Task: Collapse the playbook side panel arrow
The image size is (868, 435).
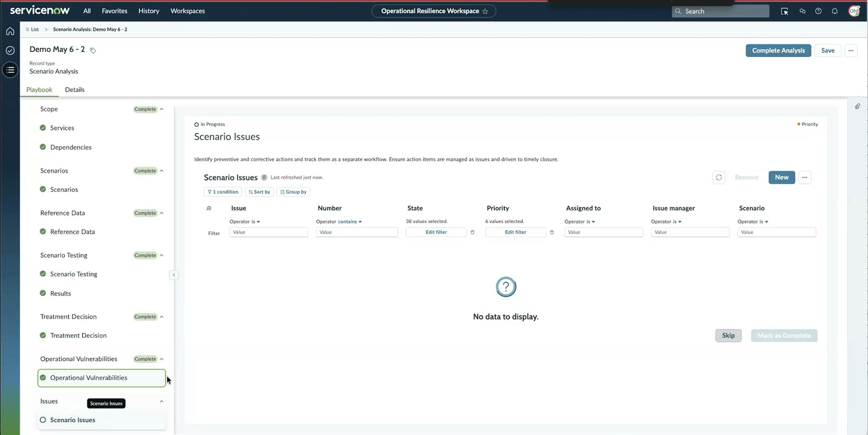Action: point(174,275)
